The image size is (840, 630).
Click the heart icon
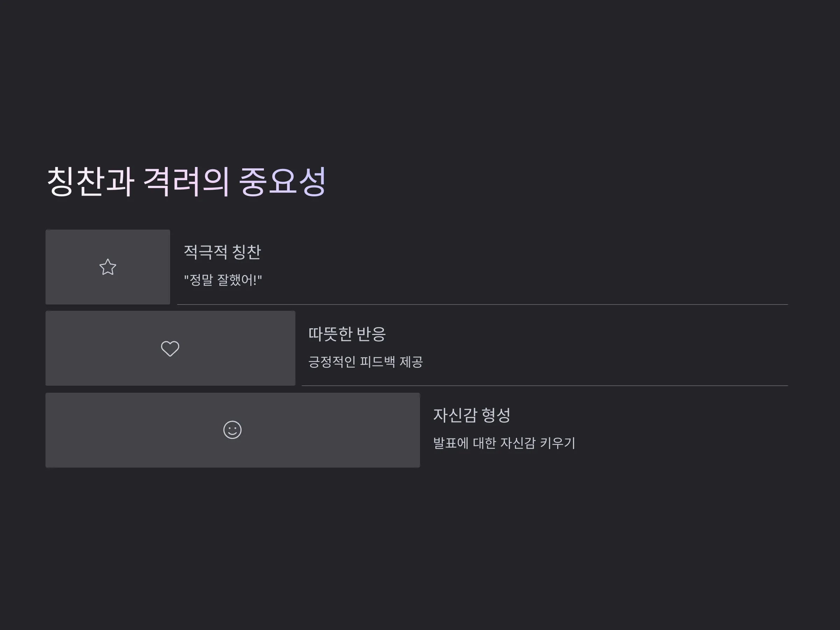(x=170, y=349)
